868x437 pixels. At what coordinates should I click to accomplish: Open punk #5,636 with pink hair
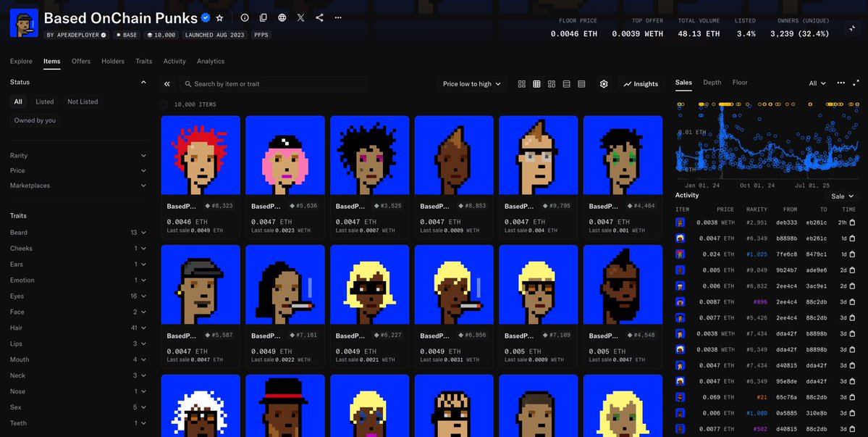tap(285, 155)
